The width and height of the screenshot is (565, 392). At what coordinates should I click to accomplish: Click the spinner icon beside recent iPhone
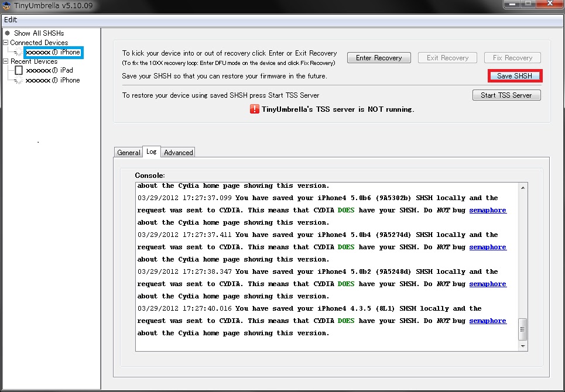click(18, 80)
